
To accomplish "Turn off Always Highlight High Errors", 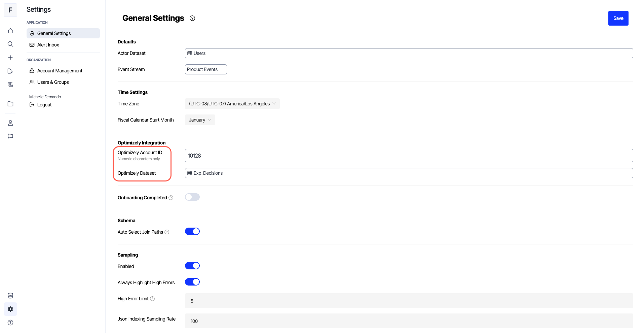I will click(192, 282).
